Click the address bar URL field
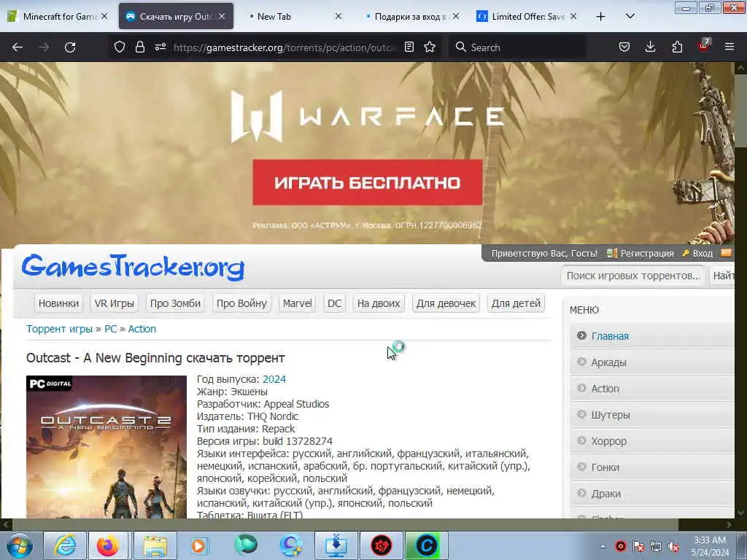 (285, 47)
